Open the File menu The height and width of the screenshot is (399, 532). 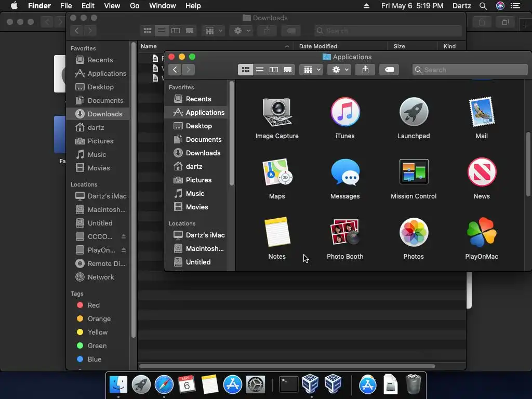point(66,6)
